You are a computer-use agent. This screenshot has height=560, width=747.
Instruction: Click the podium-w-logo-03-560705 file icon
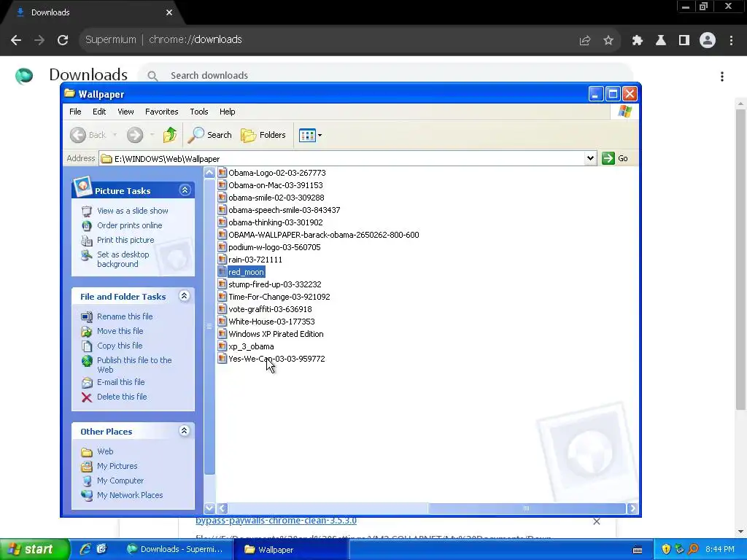tap(222, 246)
